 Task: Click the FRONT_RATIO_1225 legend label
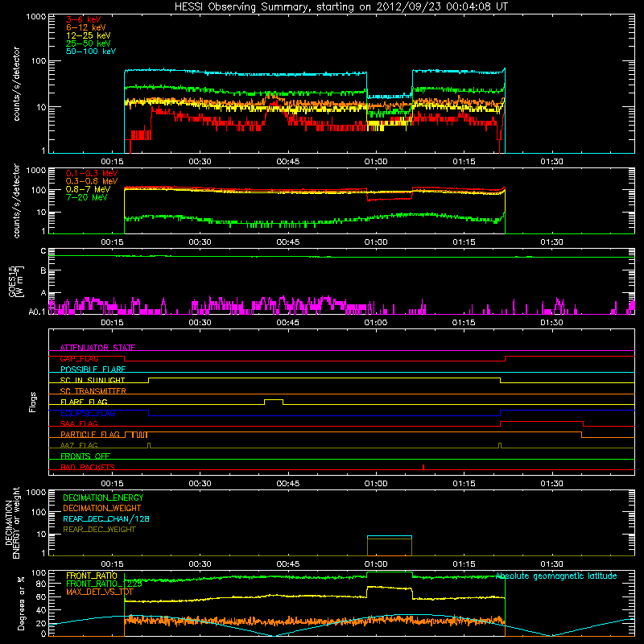click(104, 584)
